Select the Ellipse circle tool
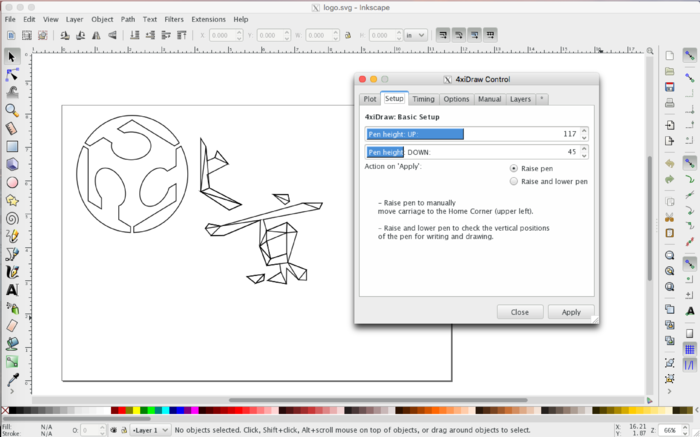This screenshot has height=437, width=700. point(12,182)
